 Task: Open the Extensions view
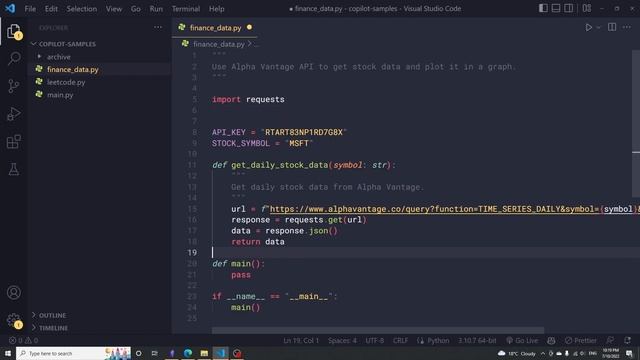pyautogui.click(x=14, y=142)
